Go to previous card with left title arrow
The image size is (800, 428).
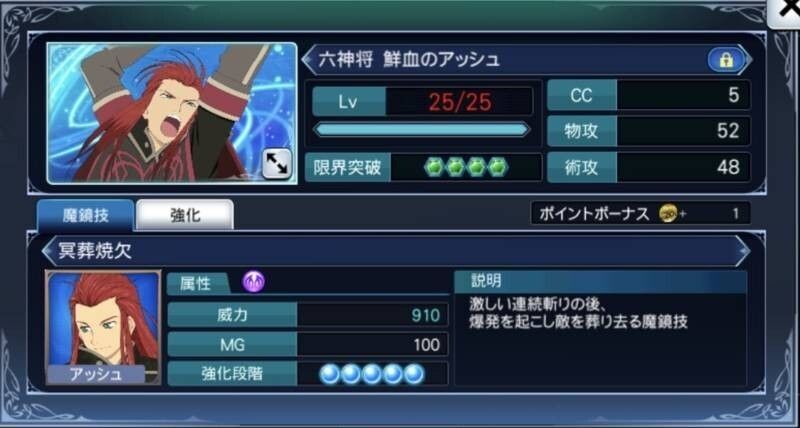pos(308,60)
